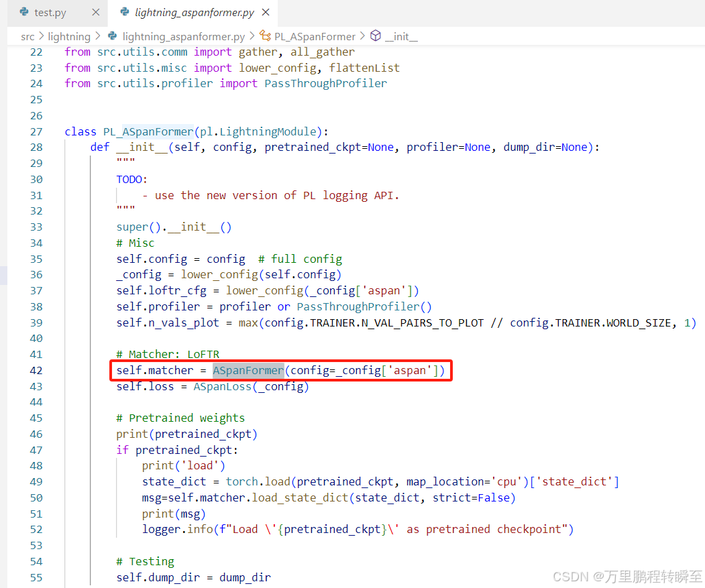Viewport: 705px width, 588px height.
Task: Click the modified indicator dot on lightning_aspanformer.py tab
Action: tap(266, 12)
